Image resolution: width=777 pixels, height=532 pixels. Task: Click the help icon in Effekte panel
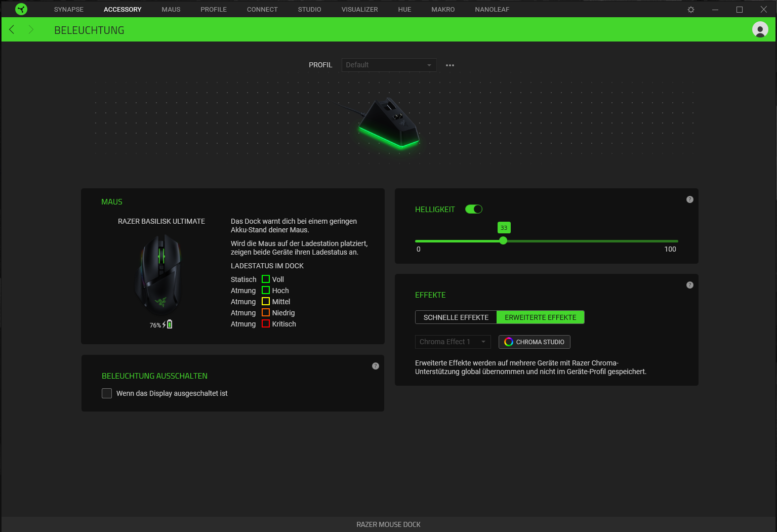[x=689, y=285]
